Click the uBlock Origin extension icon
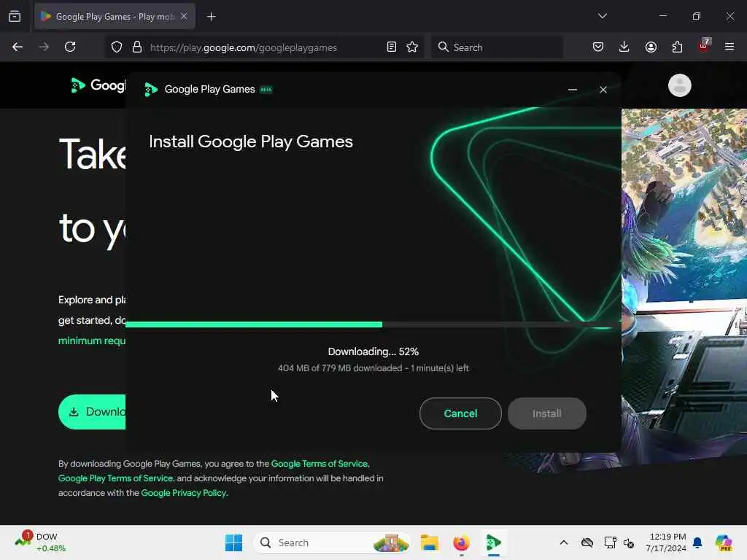Screen dimensions: 747x560 704,46
